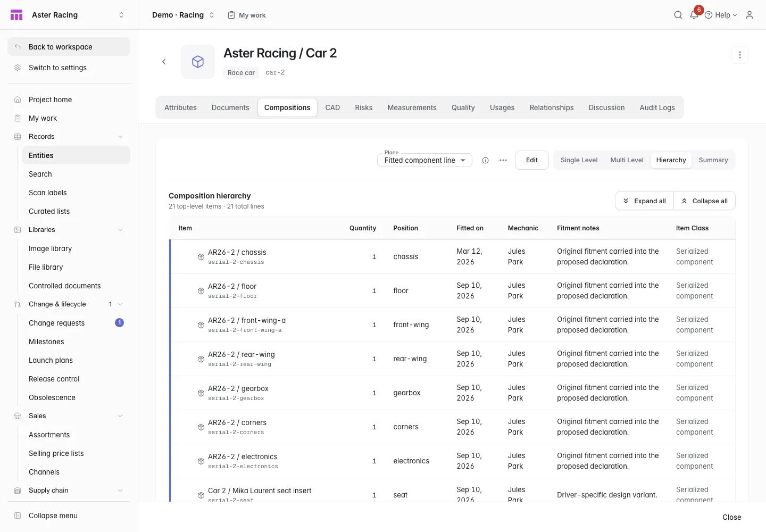Collapse the Records section chevron
The height and width of the screenshot is (532, 766).
pos(120,137)
